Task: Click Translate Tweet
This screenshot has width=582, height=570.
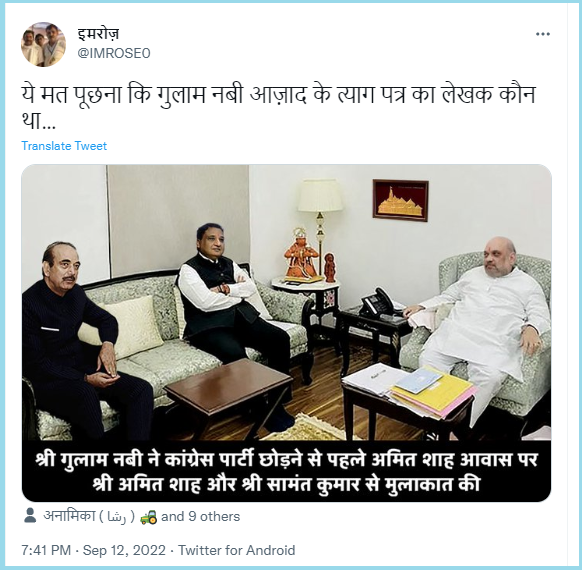Action: tap(64, 146)
